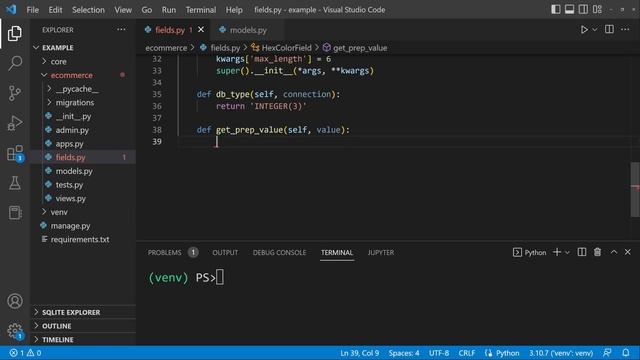This screenshot has height=360, width=640.
Task: Open manage.py in the explorer
Action: tap(83, 226)
